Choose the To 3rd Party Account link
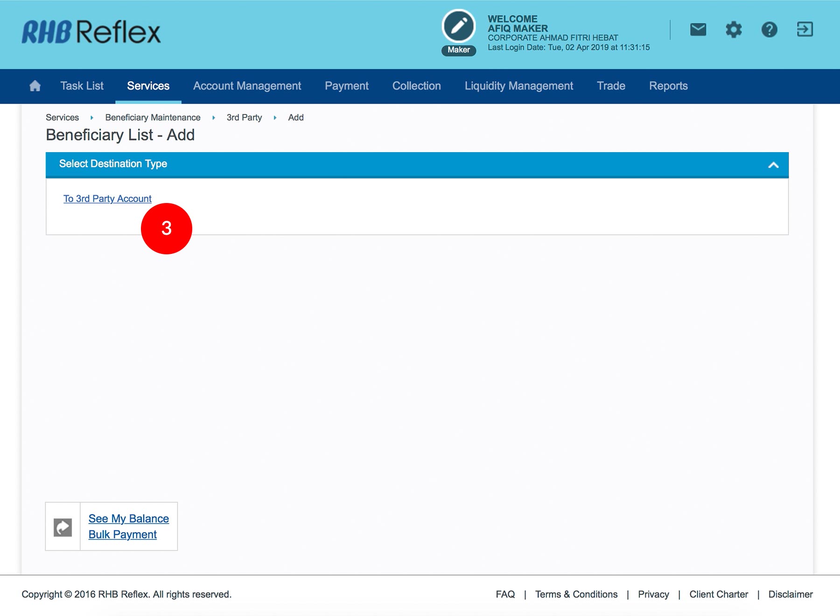Screen dimensions: 840x616 107,199
